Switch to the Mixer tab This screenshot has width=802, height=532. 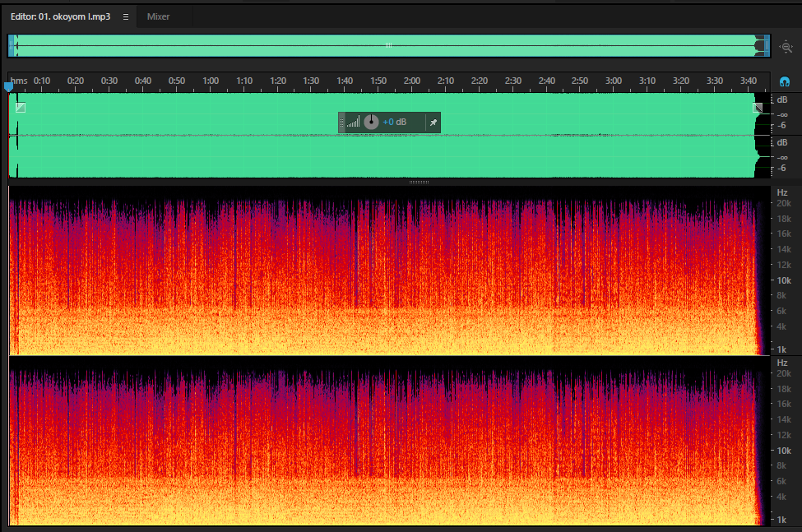(158, 17)
